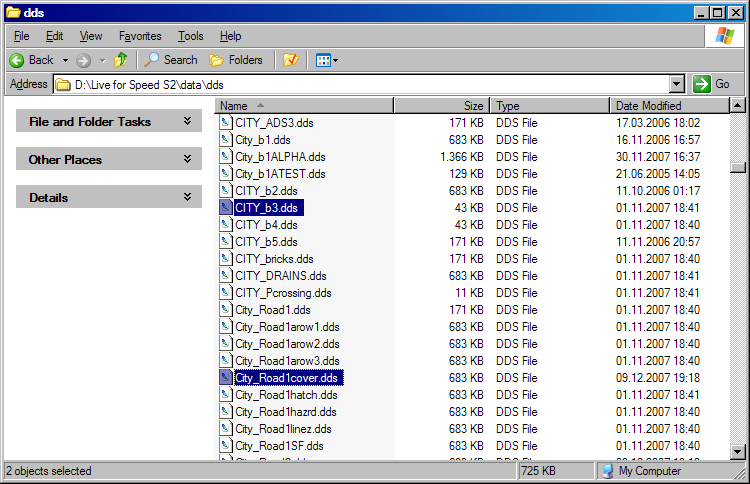Click the City_Road1.dds file icon
The image size is (750, 484).
click(226, 309)
